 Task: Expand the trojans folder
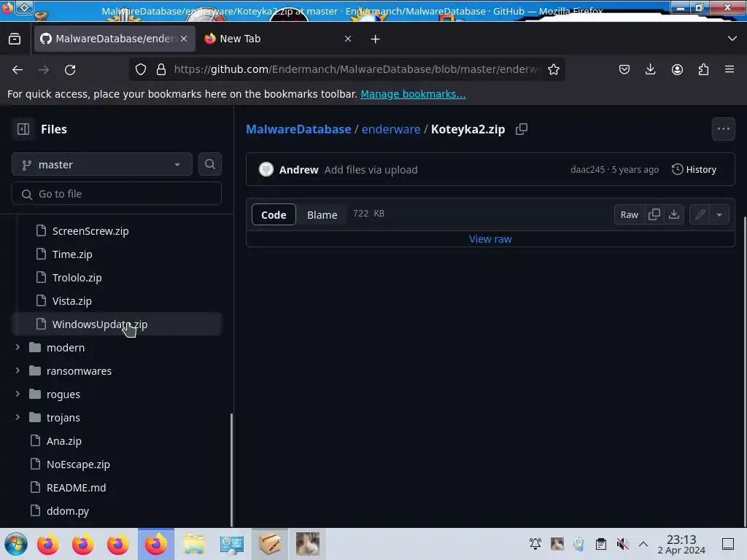[18, 417]
